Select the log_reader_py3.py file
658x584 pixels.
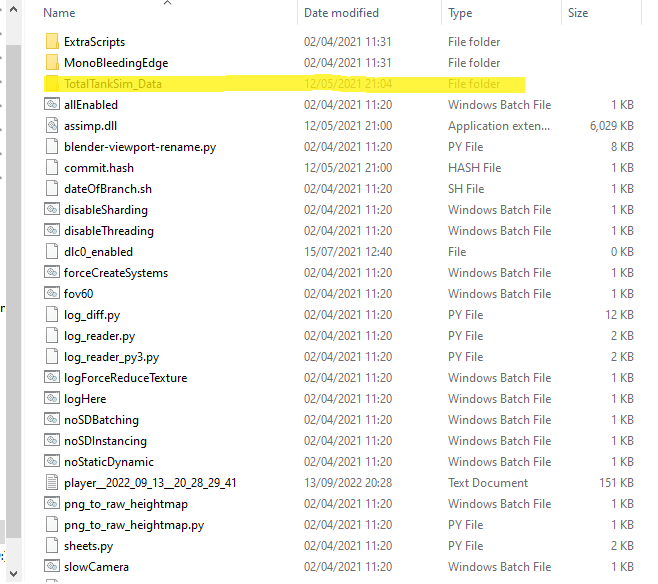111,357
